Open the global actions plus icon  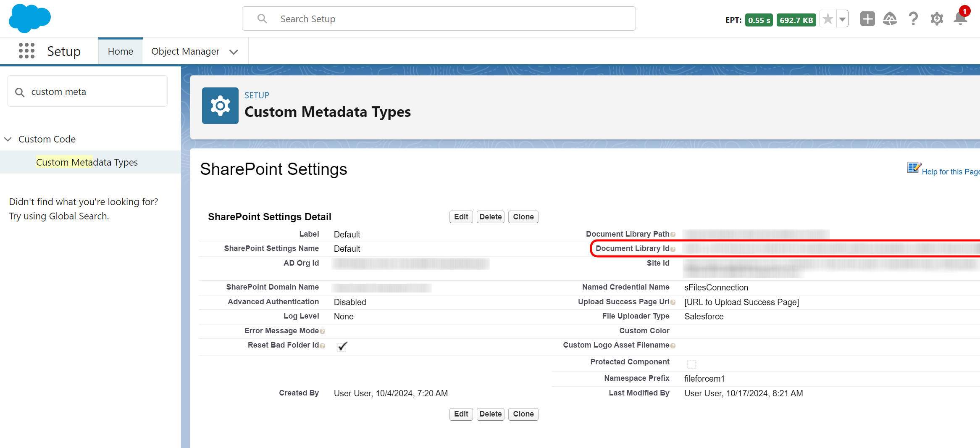coord(867,19)
